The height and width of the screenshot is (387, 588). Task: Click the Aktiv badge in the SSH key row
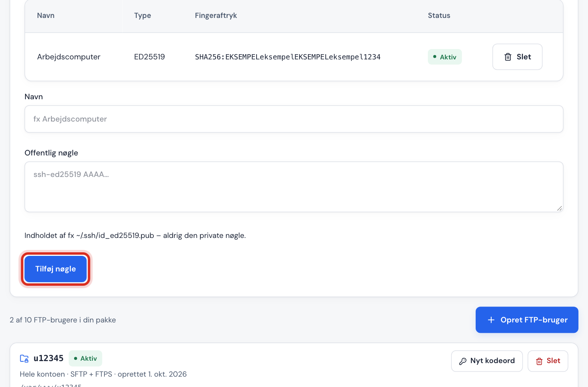445,57
